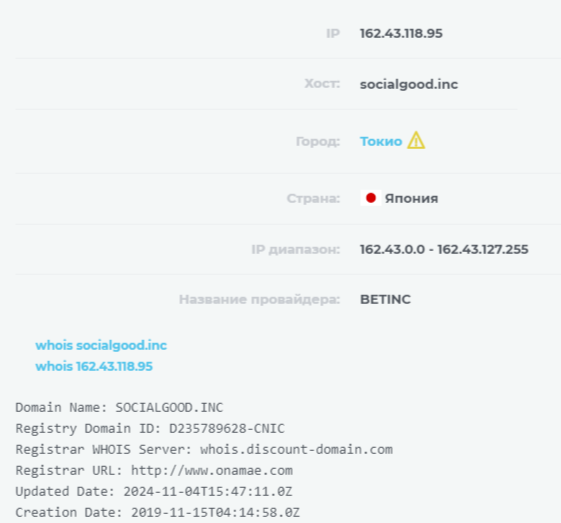Image resolution: width=561 pixels, height=523 pixels.
Task: Open the Токио city link
Action: coord(381,141)
